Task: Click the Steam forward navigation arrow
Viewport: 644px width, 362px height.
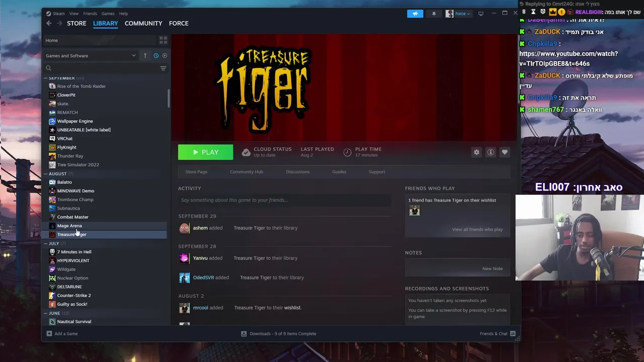Action: (60, 23)
